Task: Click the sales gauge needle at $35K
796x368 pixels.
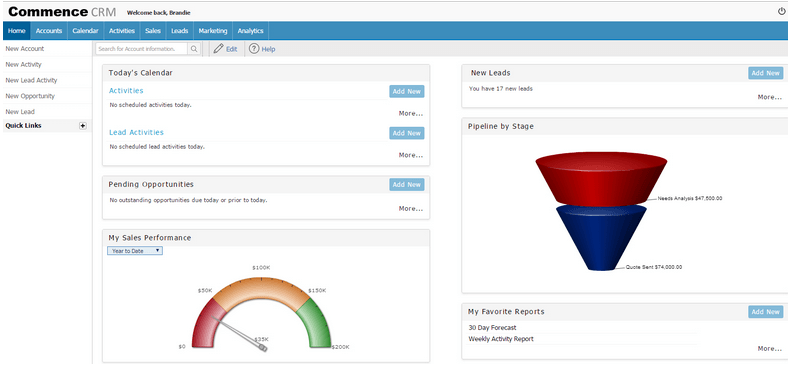Action: tap(239, 333)
